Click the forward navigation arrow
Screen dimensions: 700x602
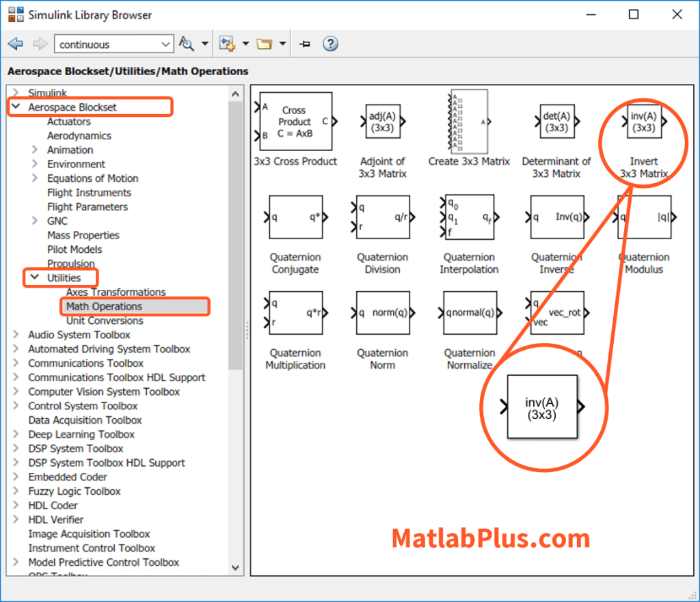[x=40, y=44]
